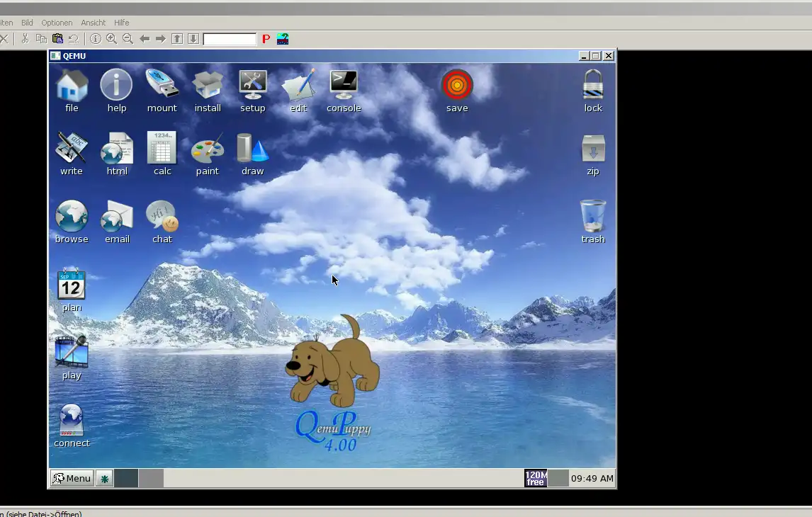Click the scissors cut toolbar icon
The width and height of the screenshot is (812, 517).
pos(25,39)
